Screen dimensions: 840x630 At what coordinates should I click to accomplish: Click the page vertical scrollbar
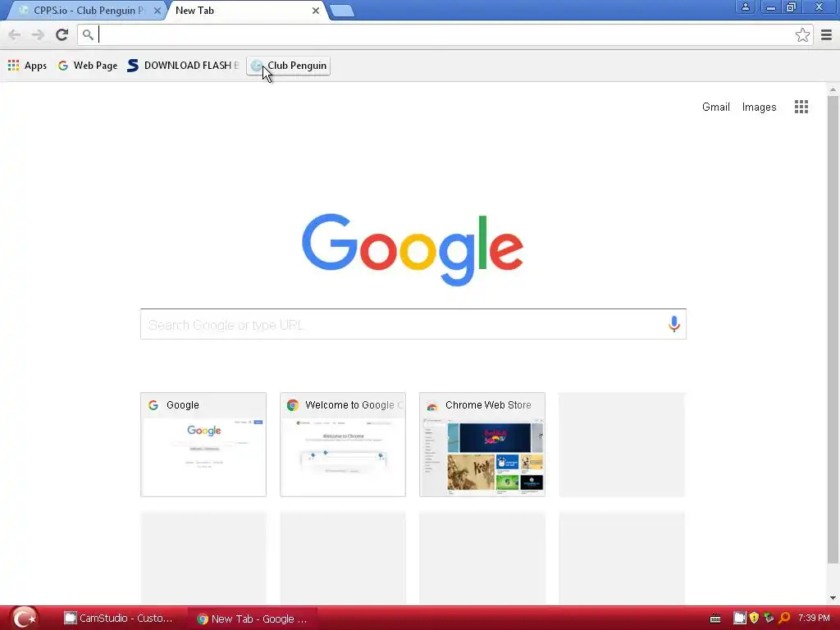click(833, 330)
